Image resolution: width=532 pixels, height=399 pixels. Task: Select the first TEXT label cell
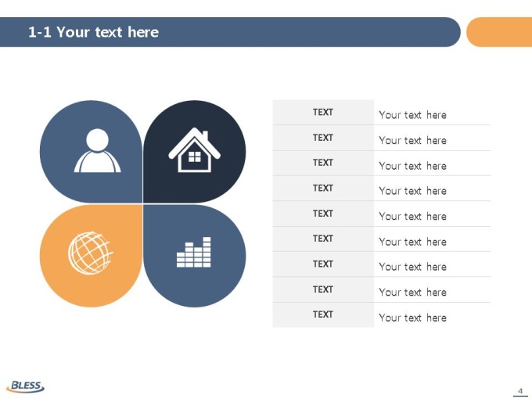[x=323, y=113]
